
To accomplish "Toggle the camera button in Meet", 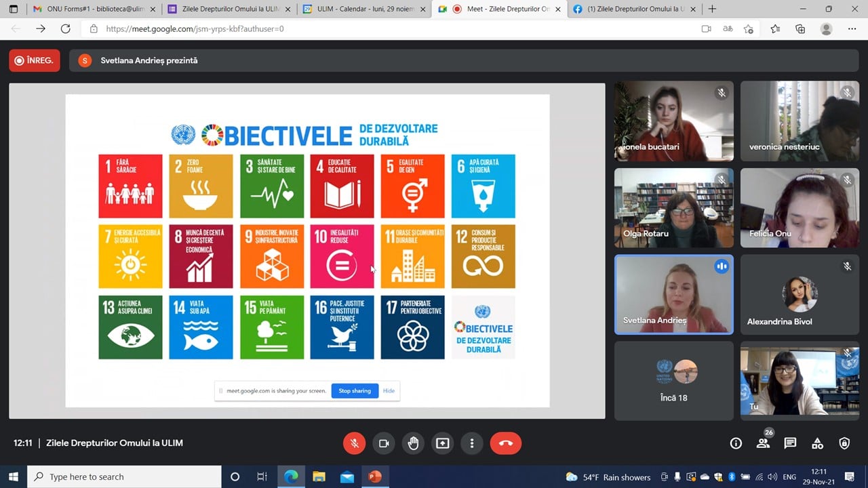I will [384, 443].
